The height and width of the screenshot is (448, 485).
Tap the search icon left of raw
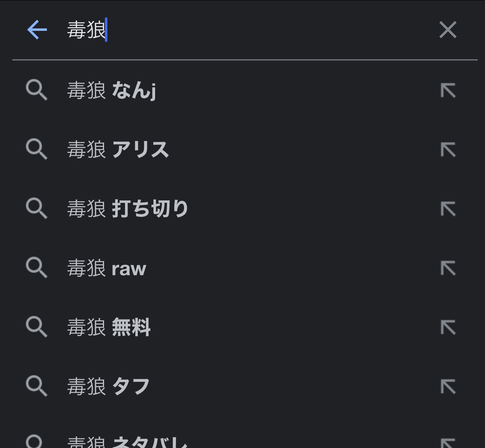tap(37, 268)
